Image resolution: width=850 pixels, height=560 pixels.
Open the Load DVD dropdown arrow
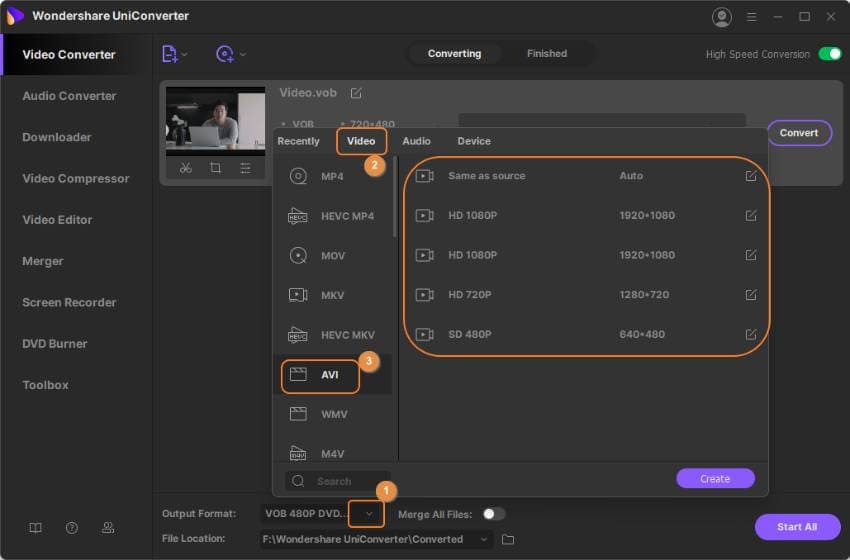point(242,54)
